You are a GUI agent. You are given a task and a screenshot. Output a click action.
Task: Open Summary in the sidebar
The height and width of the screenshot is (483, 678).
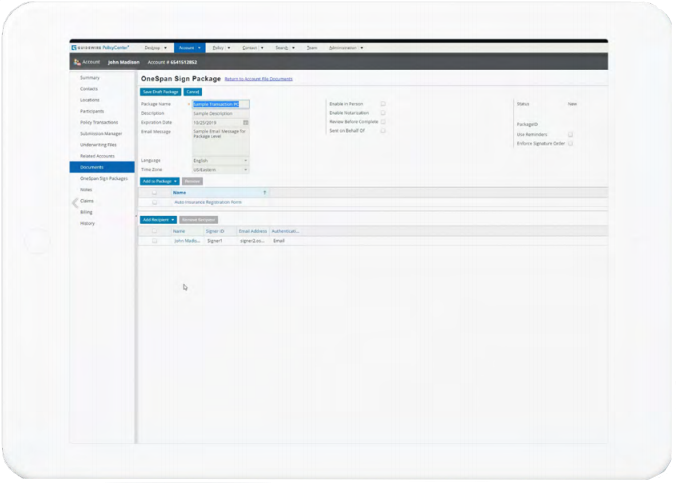[x=90, y=78]
